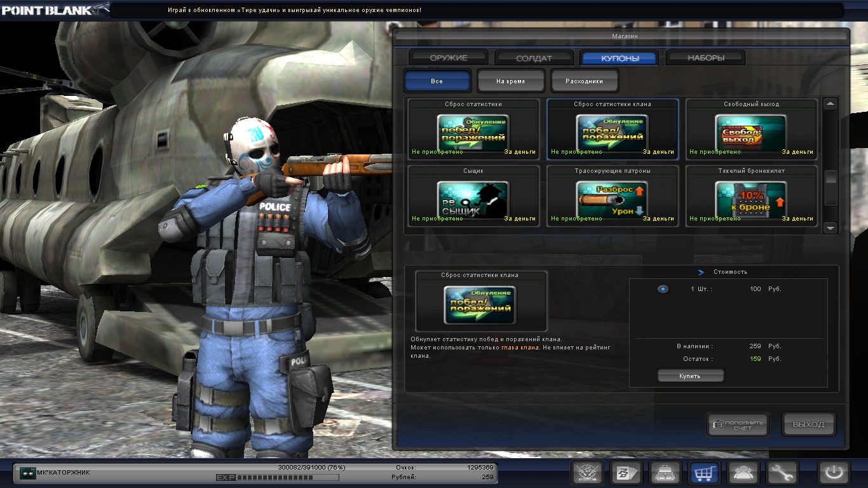This screenshot has width=868, height=488.
Task: Open the clan emblem icon in bottom bar
Action: 587,473
